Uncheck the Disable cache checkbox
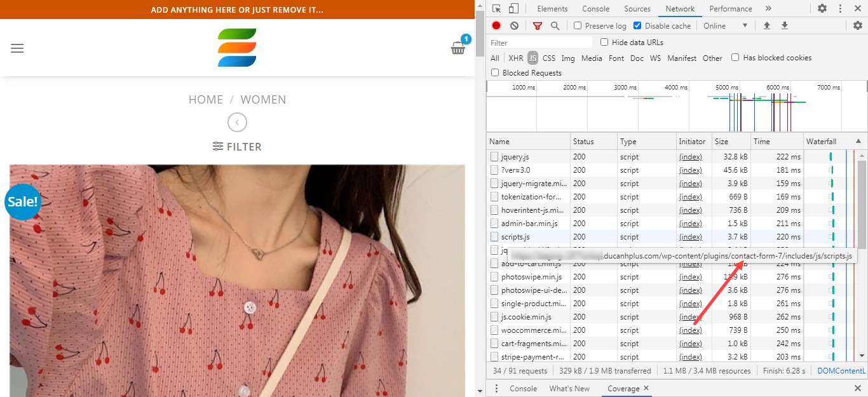 pos(637,26)
